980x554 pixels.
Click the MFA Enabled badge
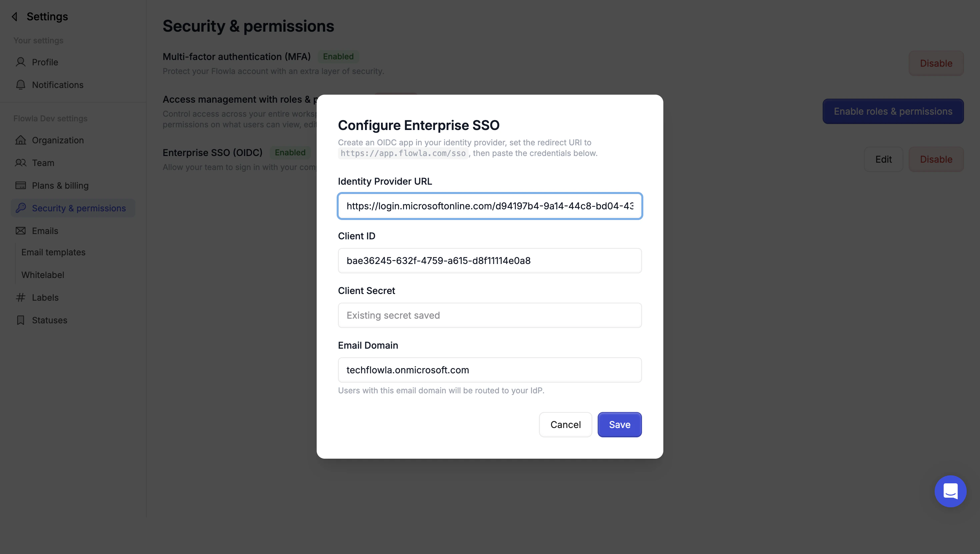338,56
